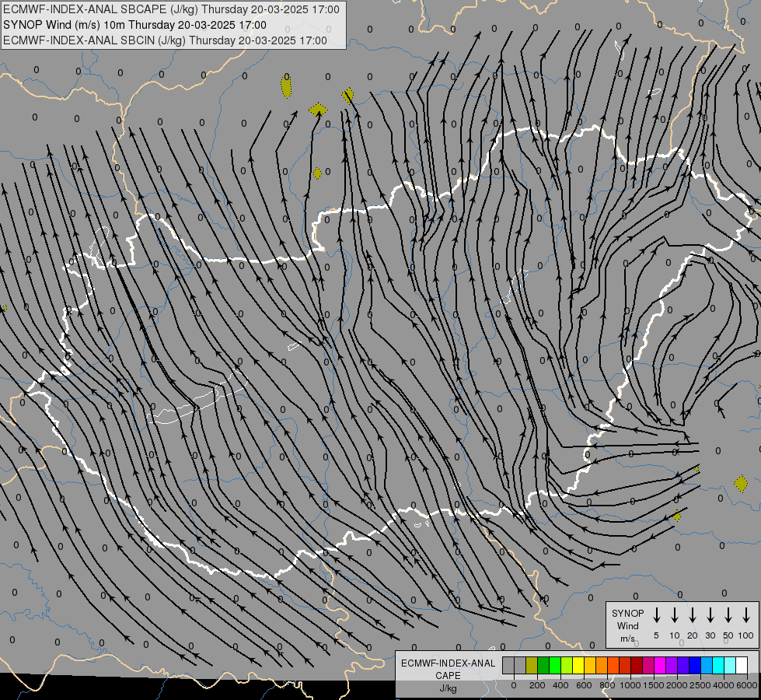
Task: Click the 1000 value on CAPE scale
Action: [x=630, y=685]
